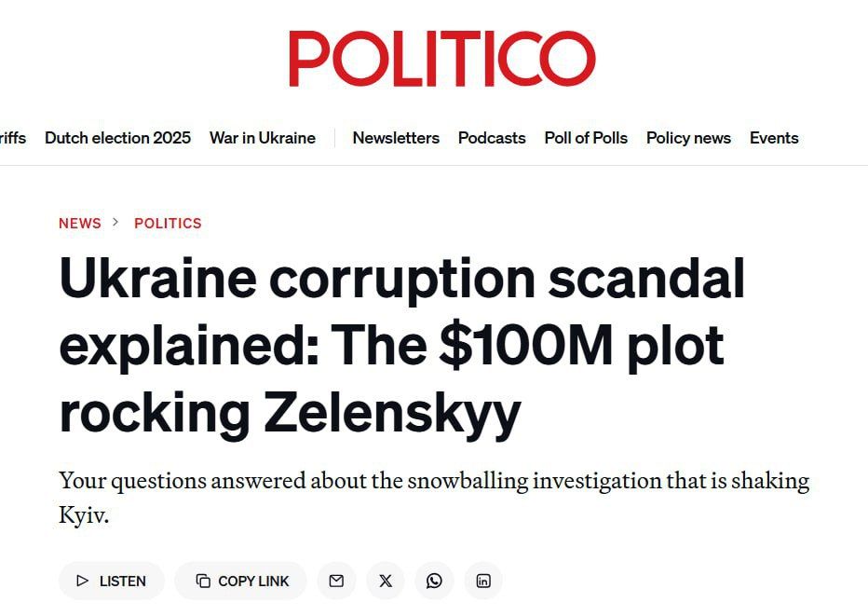Copy the article URL using COPY LINK
The height and width of the screenshot is (616, 868).
click(x=240, y=581)
